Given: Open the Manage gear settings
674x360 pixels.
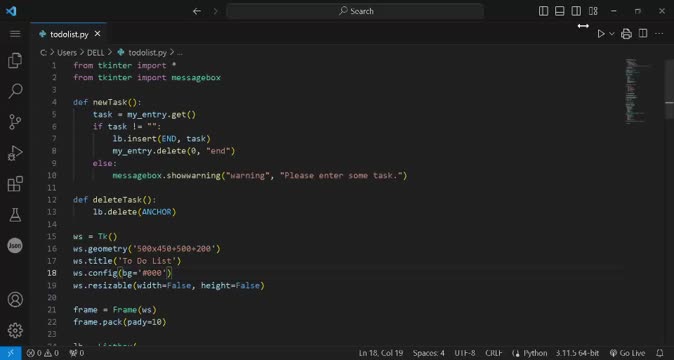Looking at the screenshot, I should (x=15, y=330).
